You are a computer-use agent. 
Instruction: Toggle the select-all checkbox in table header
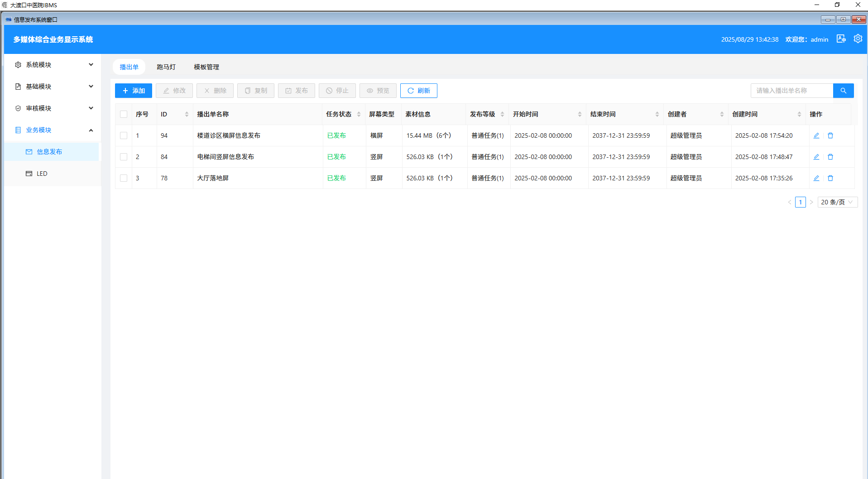click(124, 114)
